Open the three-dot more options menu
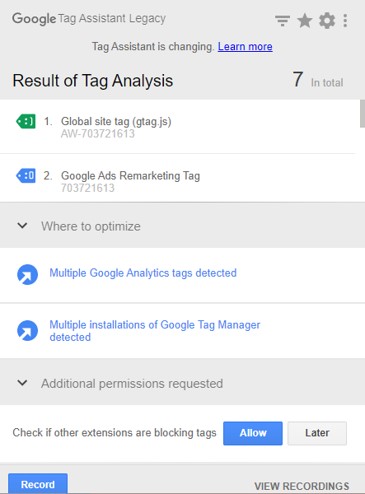The width and height of the screenshot is (365, 494). pyautogui.click(x=345, y=21)
